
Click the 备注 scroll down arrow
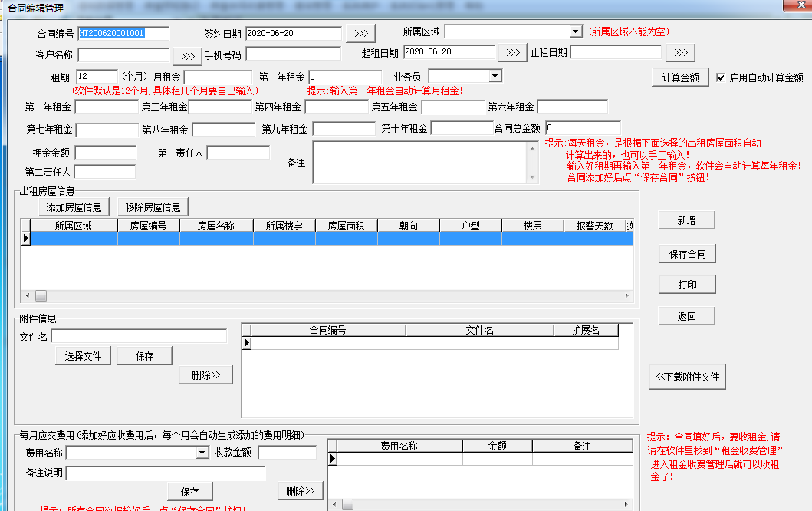pos(532,178)
